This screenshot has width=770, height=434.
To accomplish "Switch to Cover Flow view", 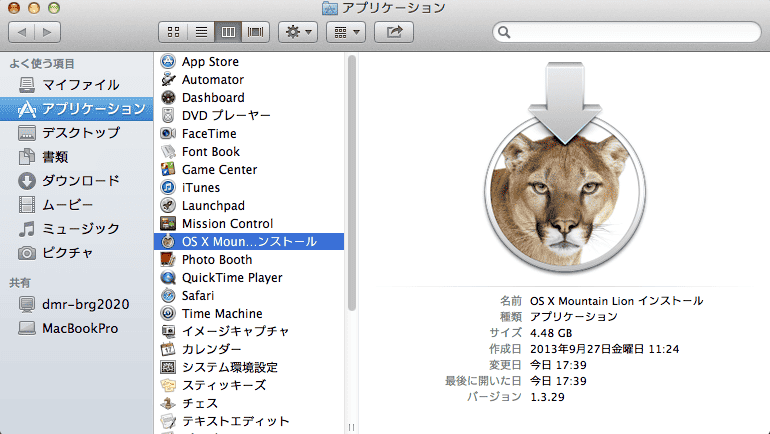I will [x=255, y=32].
